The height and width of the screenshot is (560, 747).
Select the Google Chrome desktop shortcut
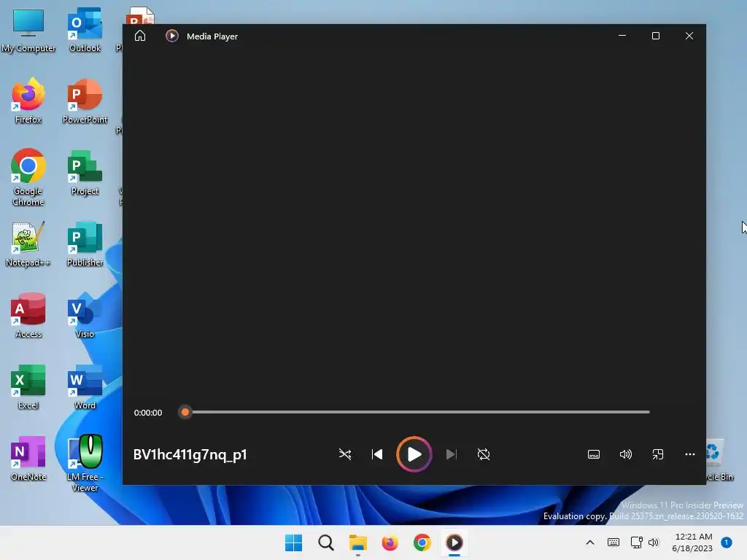[x=28, y=177]
